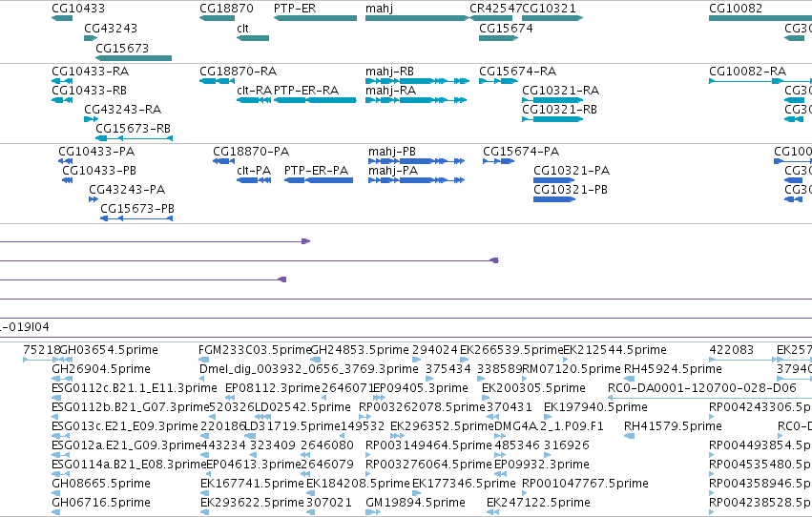Select the CG10321-PA protein label
Screen dimensions: 812x517
[x=572, y=170]
